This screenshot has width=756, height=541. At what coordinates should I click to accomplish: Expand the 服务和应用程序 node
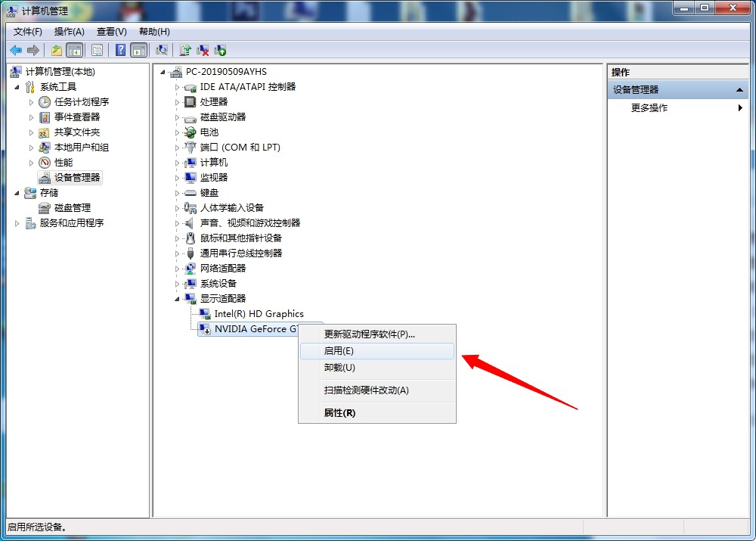(x=17, y=223)
